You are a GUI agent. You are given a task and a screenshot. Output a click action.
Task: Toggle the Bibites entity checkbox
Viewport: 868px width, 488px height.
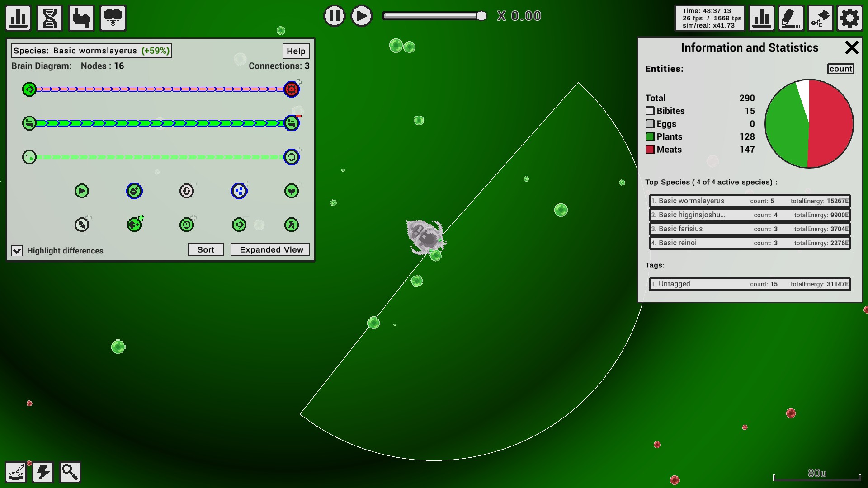(650, 111)
